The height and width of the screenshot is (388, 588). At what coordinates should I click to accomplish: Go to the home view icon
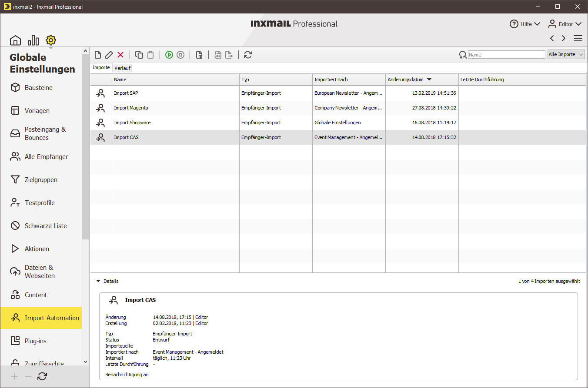coord(15,40)
